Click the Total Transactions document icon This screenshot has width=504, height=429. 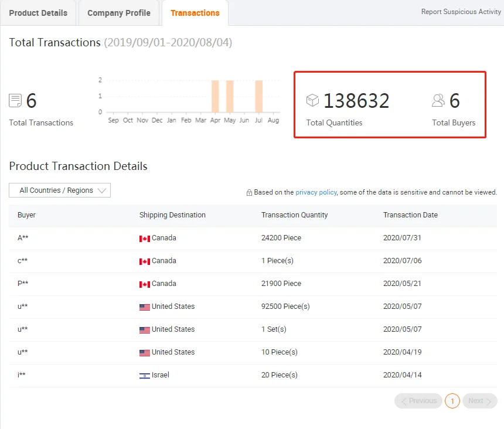[15, 101]
